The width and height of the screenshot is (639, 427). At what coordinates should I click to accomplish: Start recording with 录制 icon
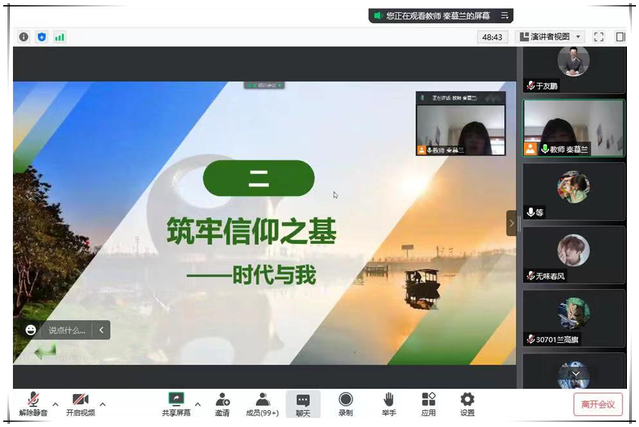(x=345, y=403)
